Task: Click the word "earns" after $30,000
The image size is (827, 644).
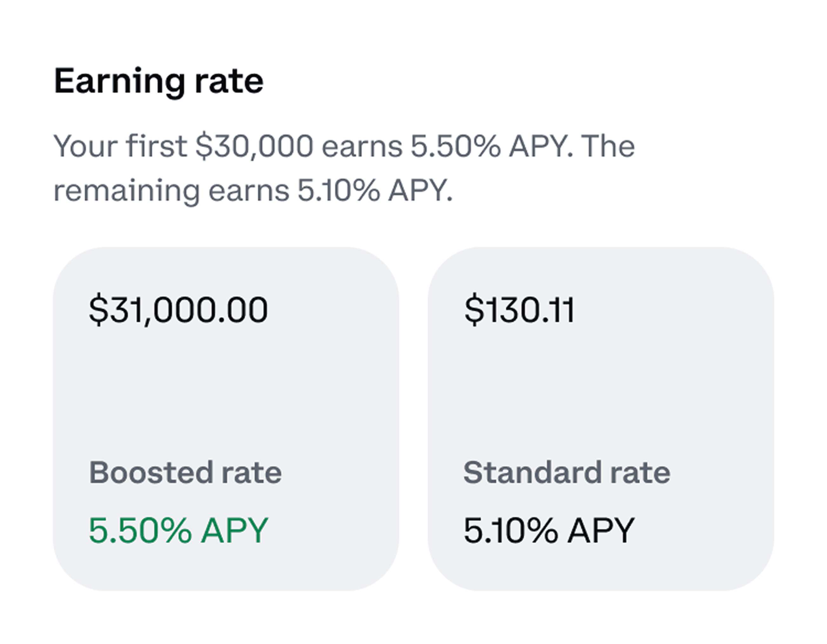Action: tap(362, 147)
